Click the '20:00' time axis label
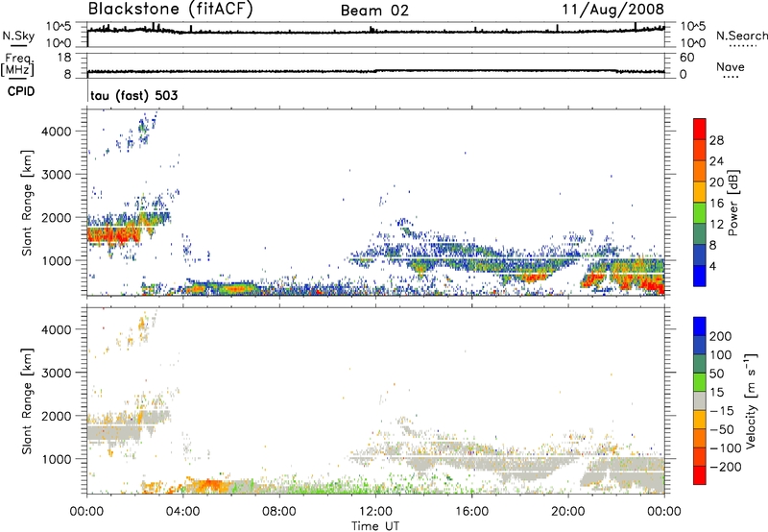Image resolution: width=768 pixels, height=532 pixels. [567, 512]
